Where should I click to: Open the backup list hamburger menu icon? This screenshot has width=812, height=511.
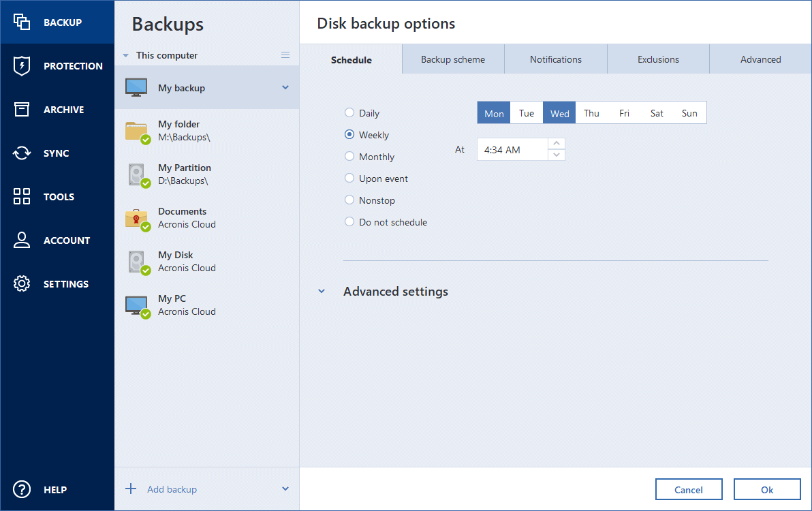coord(285,55)
